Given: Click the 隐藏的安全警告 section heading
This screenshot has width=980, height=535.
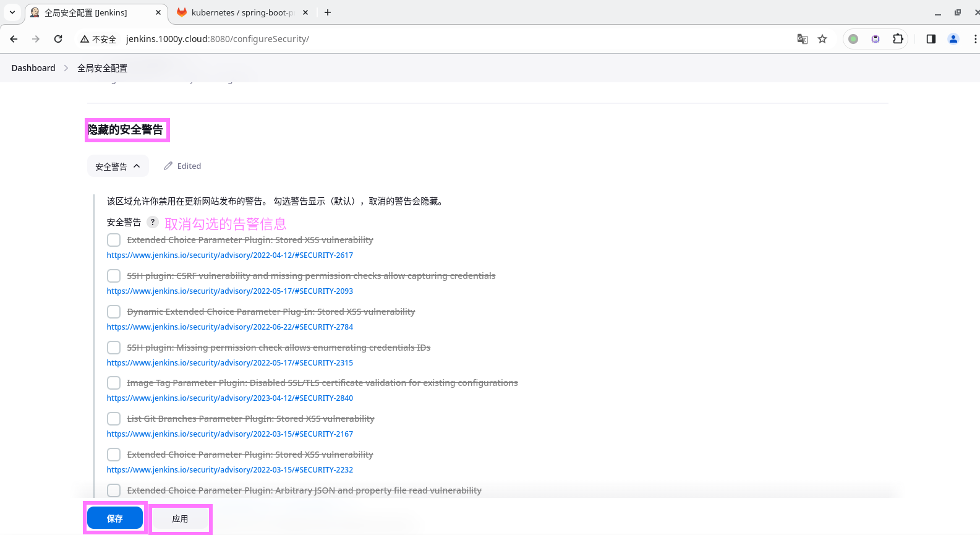Looking at the screenshot, I should click(x=126, y=130).
